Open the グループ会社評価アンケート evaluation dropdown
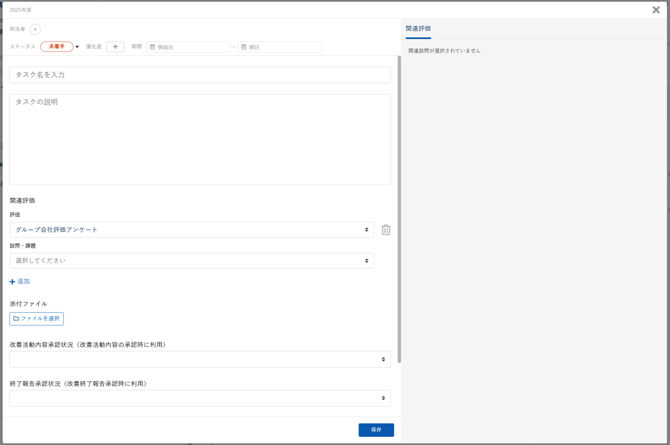670x445 pixels. point(192,230)
